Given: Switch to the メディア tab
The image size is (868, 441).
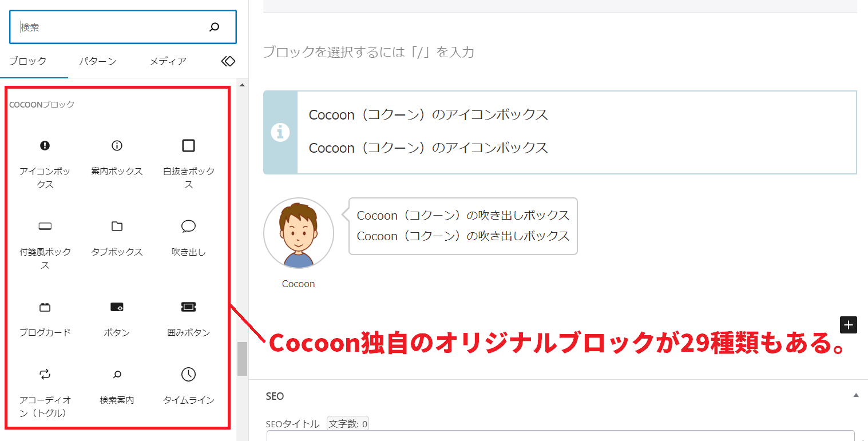Looking at the screenshot, I should pos(168,61).
